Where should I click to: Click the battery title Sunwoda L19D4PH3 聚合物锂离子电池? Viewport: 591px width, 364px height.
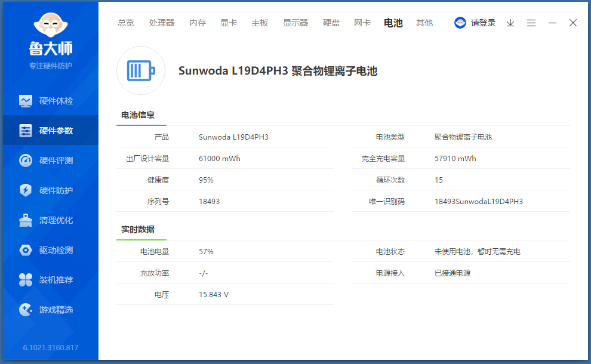click(278, 71)
